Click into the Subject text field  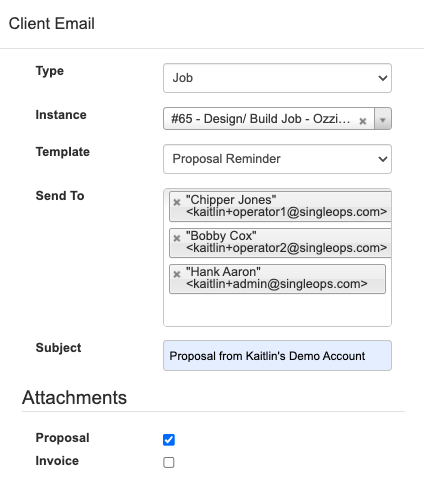(277, 356)
